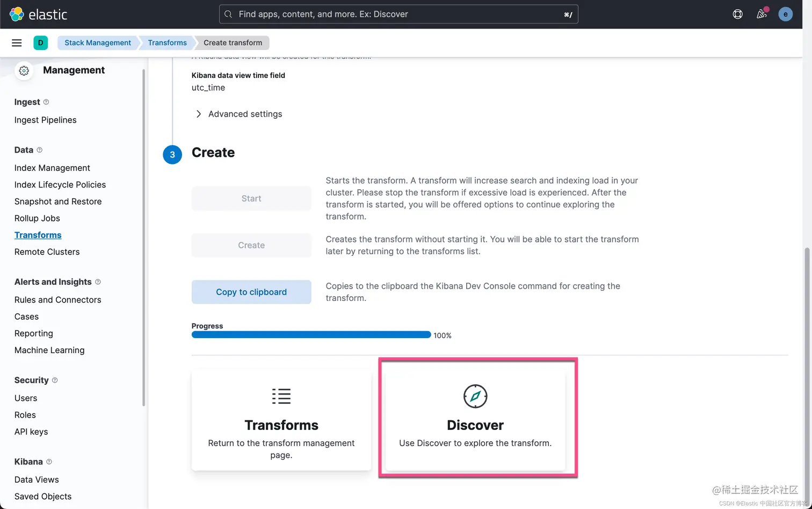Open Cases in sidebar
This screenshot has width=812, height=509.
coord(27,317)
